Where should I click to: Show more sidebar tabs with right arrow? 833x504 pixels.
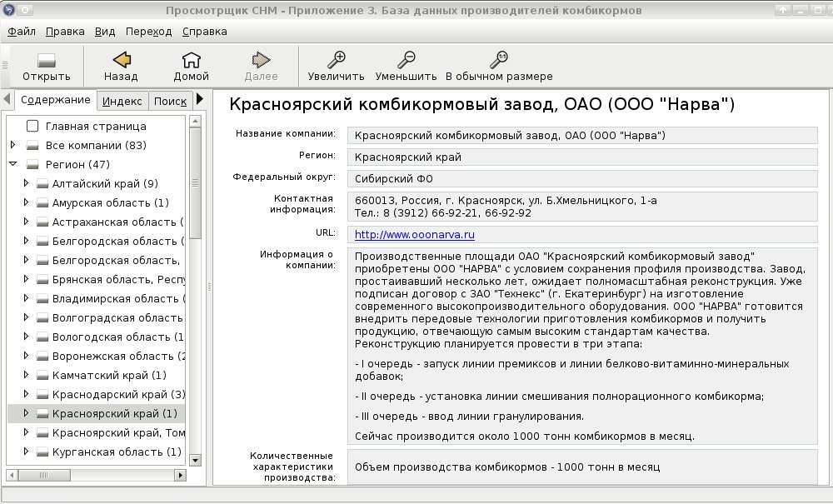click(200, 99)
